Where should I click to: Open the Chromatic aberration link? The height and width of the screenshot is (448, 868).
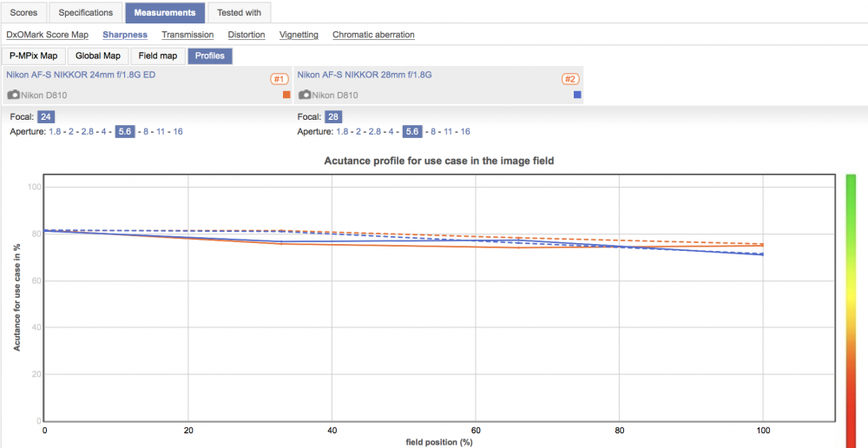point(373,35)
